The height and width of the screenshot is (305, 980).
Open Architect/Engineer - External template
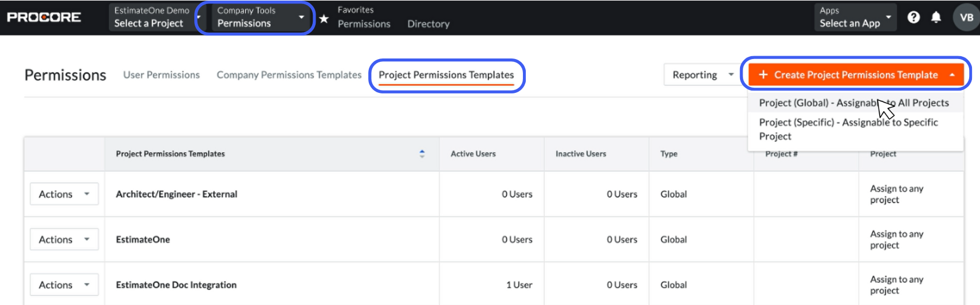[x=176, y=194]
